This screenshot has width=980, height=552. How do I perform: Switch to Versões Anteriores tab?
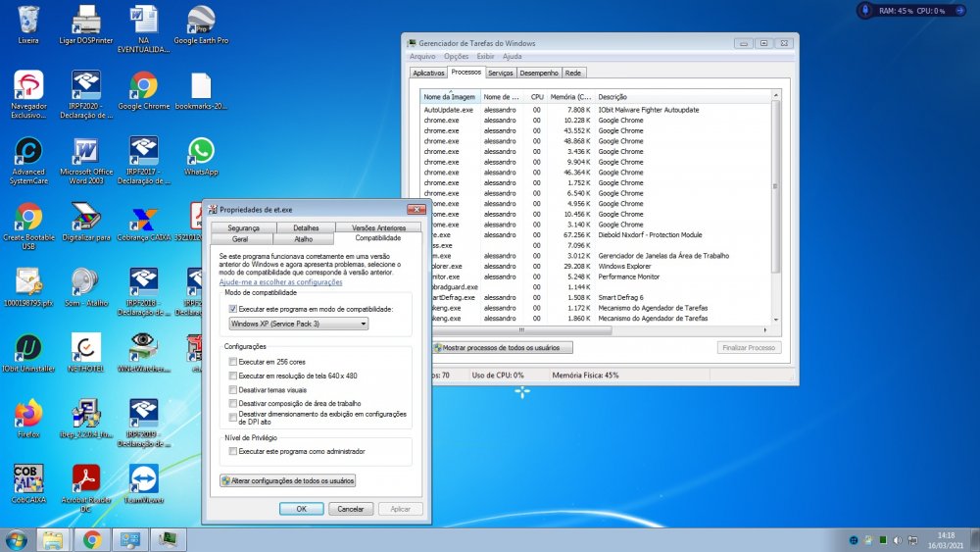click(378, 227)
